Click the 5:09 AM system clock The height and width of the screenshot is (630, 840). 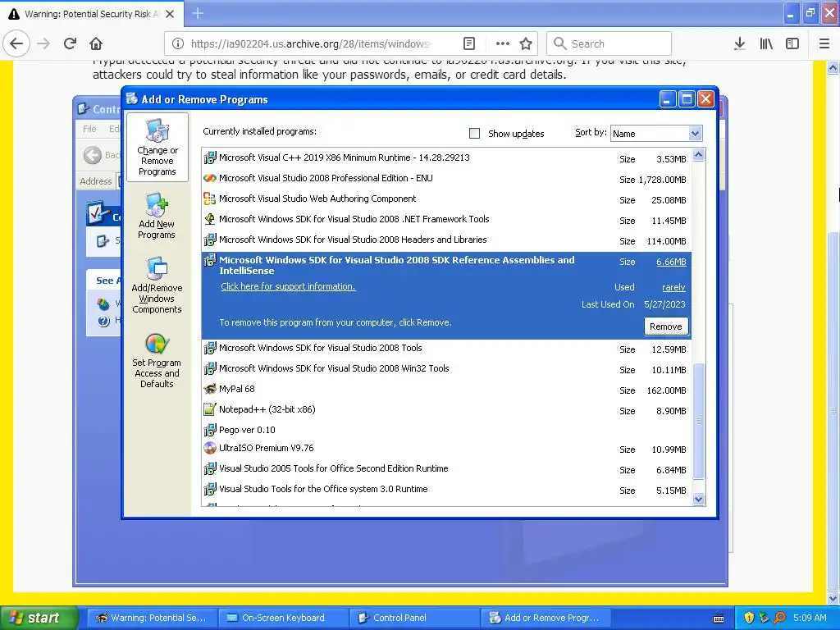click(x=810, y=618)
